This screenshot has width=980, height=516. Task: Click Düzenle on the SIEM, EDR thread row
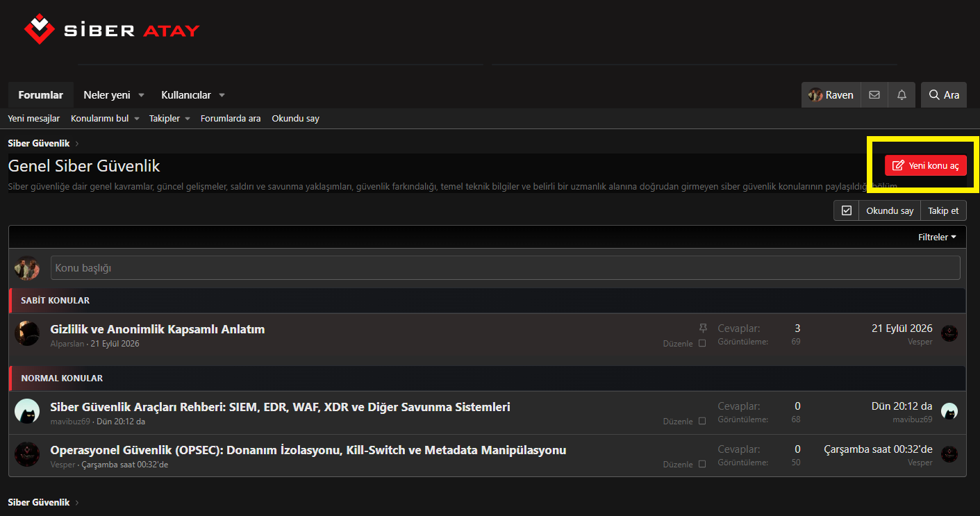point(678,422)
